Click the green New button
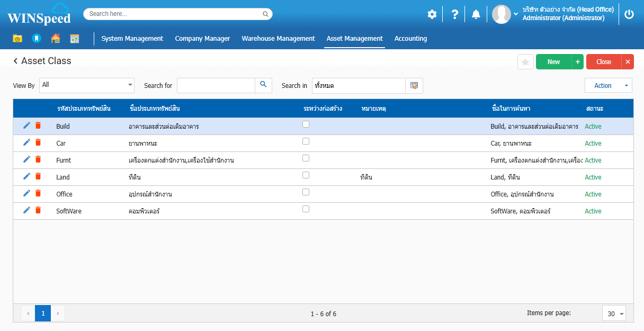 tap(553, 62)
